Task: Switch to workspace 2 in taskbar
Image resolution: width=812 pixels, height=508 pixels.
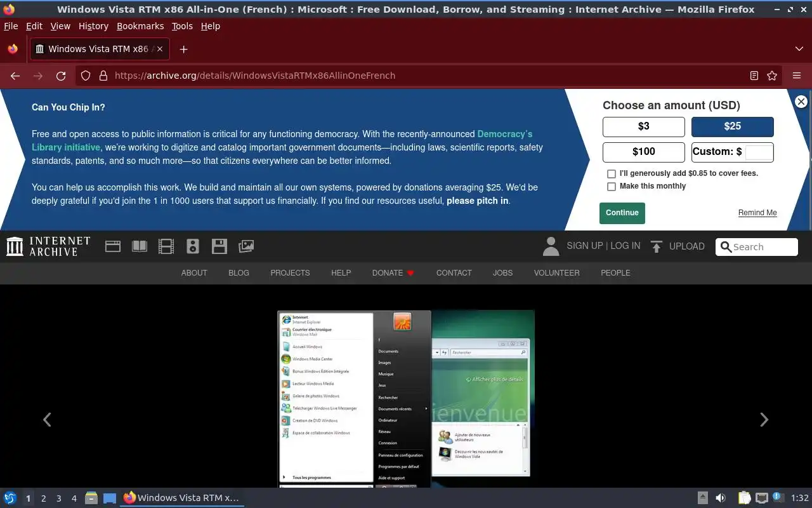Action: pyautogui.click(x=43, y=498)
